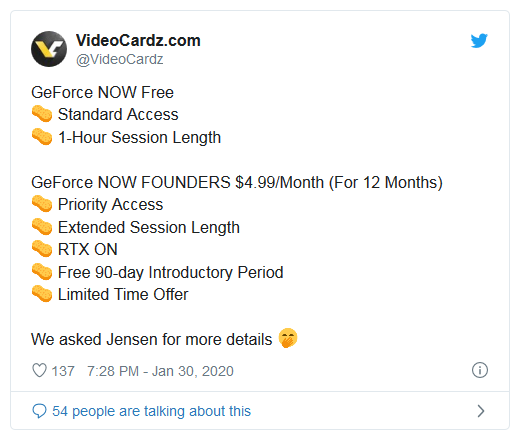
Task: Click the 'GeForce NOW Free' text line
Action: coord(102,92)
